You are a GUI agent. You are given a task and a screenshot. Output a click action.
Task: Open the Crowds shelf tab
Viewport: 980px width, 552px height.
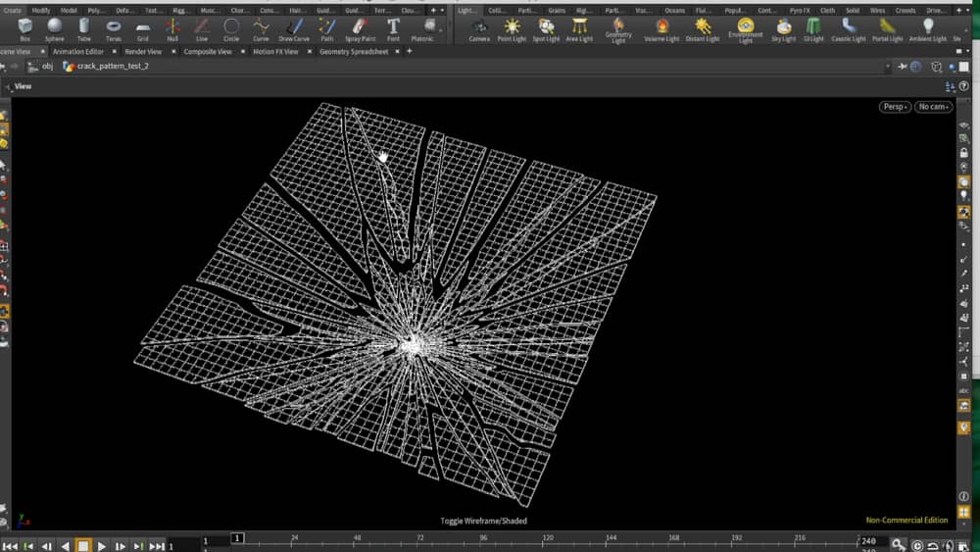pyautogui.click(x=905, y=10)
